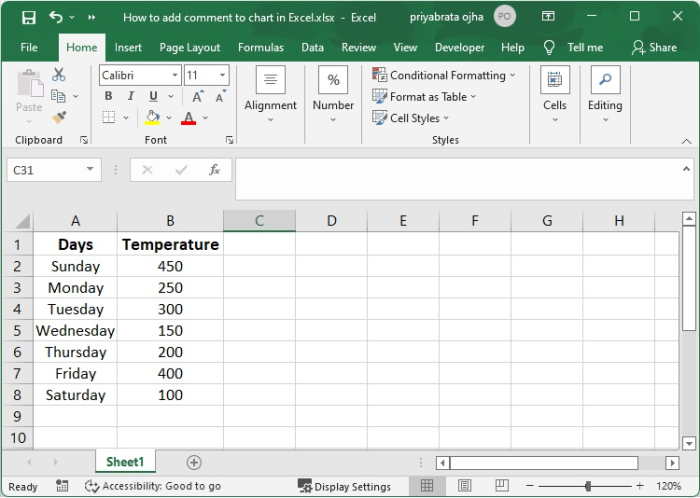Click the Share button
The height and width of the screenshot is (498, 700).
(x=654, y=47)
